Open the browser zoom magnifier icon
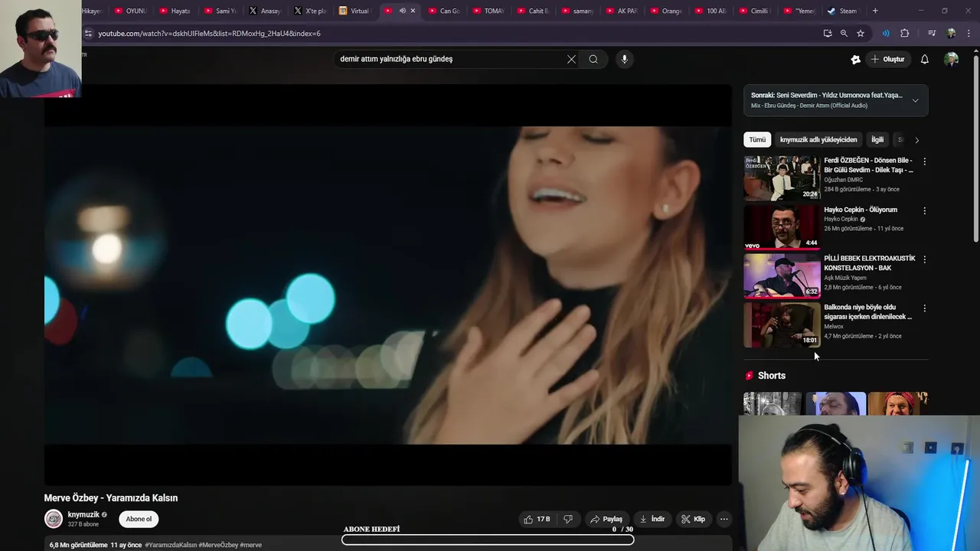The height and width of the screenshot is (551, 980). pyautogui.click(x=844, y=34)
